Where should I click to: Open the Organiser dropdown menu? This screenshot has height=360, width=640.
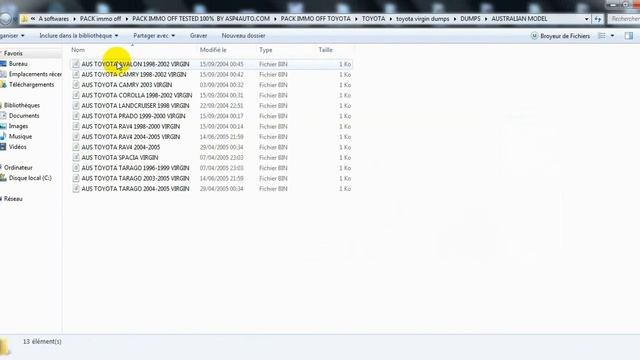tap(12, 36)
